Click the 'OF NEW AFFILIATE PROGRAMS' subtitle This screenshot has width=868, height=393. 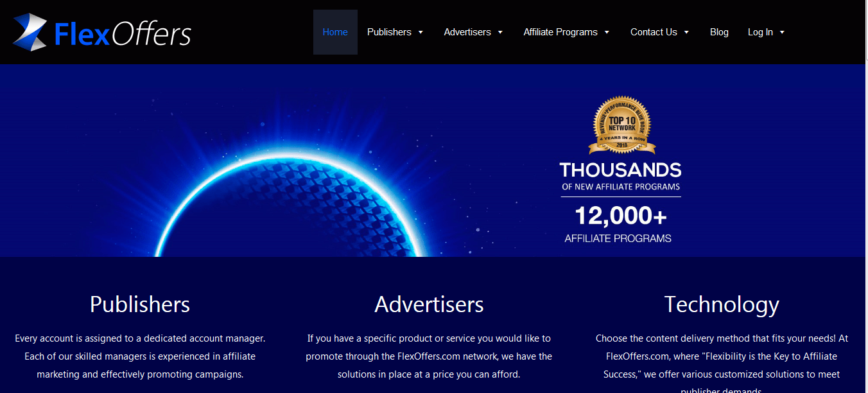(x=621, y=187)
